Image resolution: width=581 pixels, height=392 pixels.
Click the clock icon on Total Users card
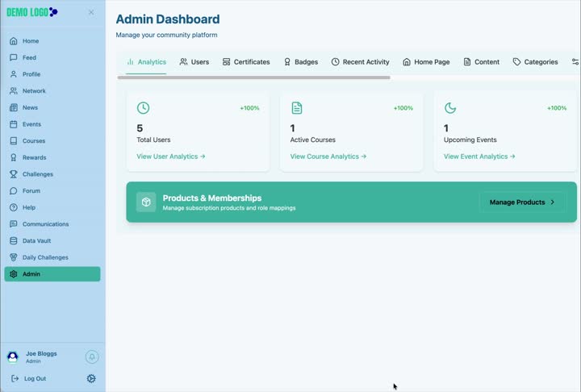[x=143, y=108]
